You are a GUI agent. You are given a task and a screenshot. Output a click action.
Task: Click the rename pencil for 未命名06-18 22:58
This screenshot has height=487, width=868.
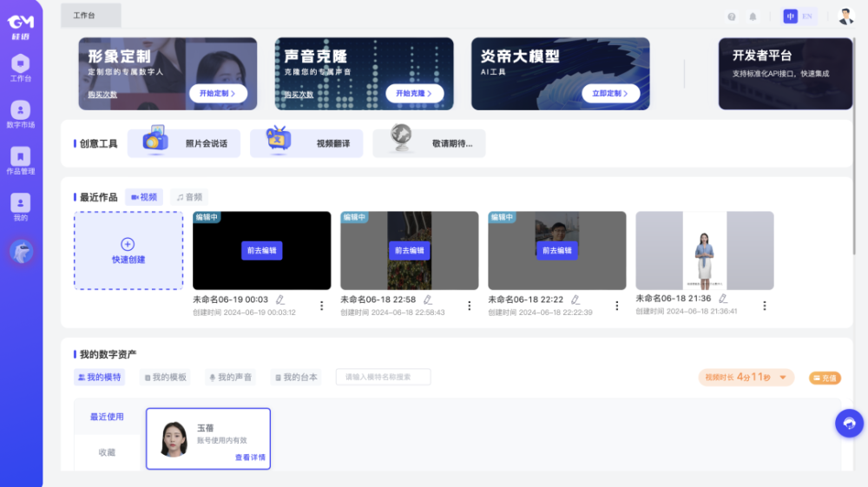coord(428,299)
